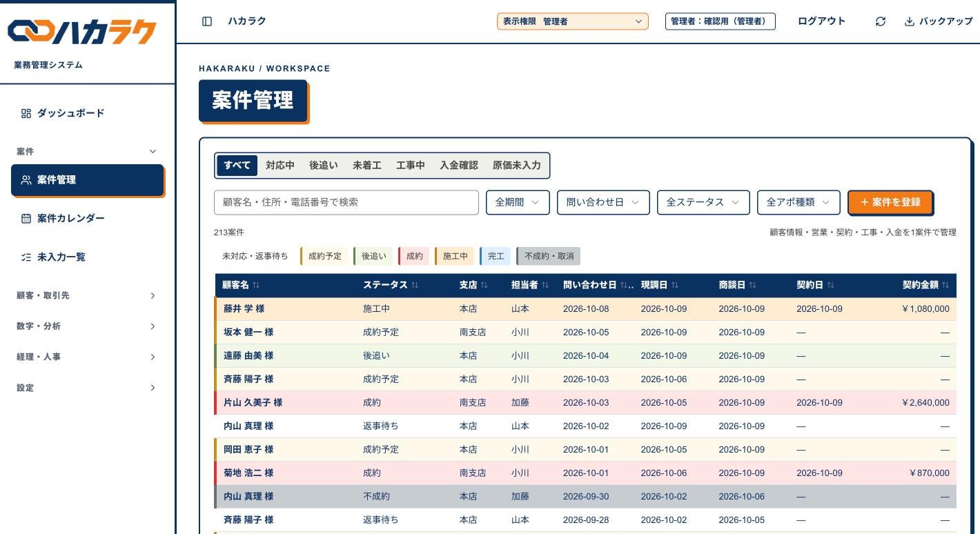Sort by 現調日 column

[x=659, y=285]
